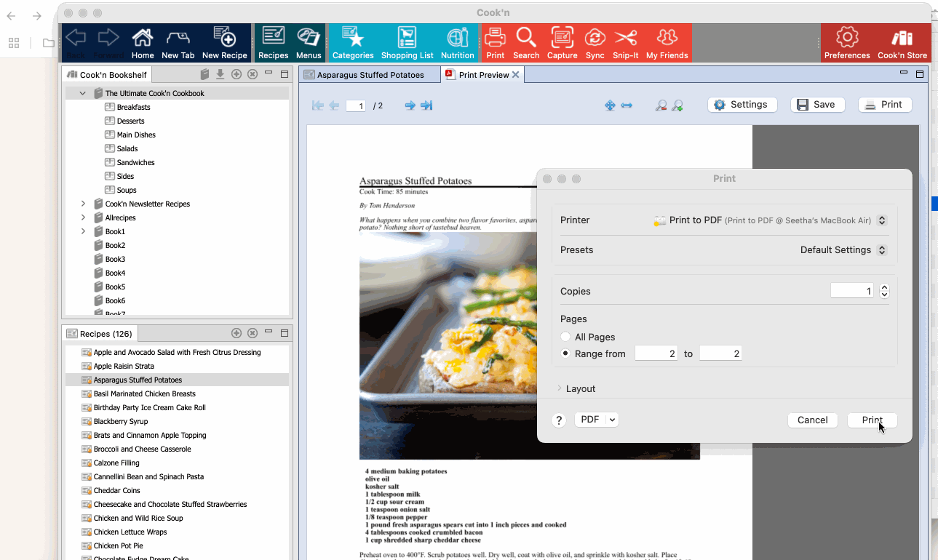The image size is (938, 560).
Task: Zoom in the print preview
Action: click(x=677, y=105)
